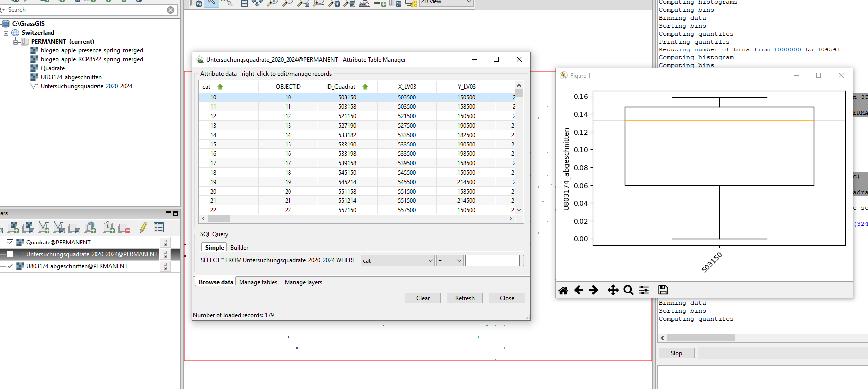The image size is (868, 389).
Task: Collapse the Switzerland tree node
Action: (x=6, y=33)
